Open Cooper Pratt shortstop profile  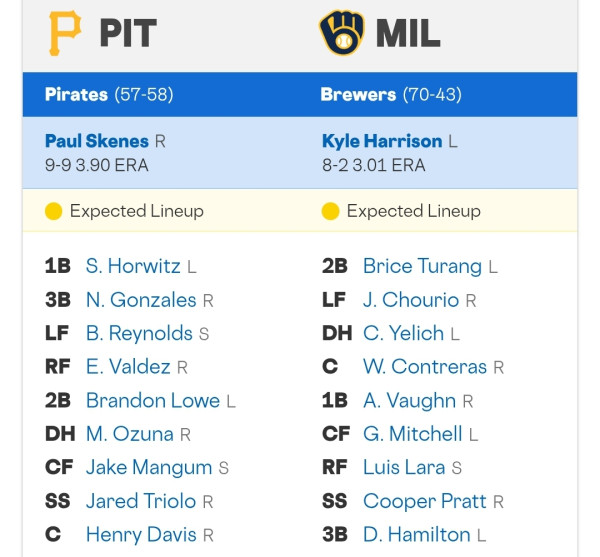pos(425,502)
